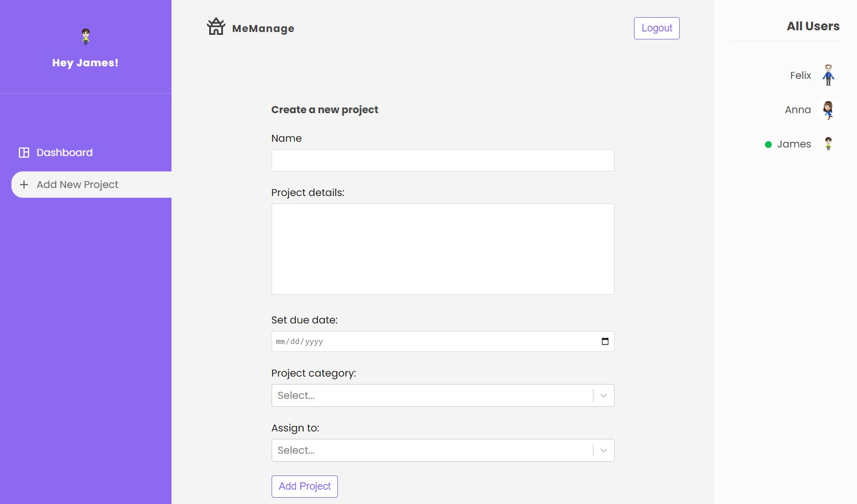Screen dimensions: 857x504
Task: Click James's avatar in All Users panel
Action: point(828,144)
